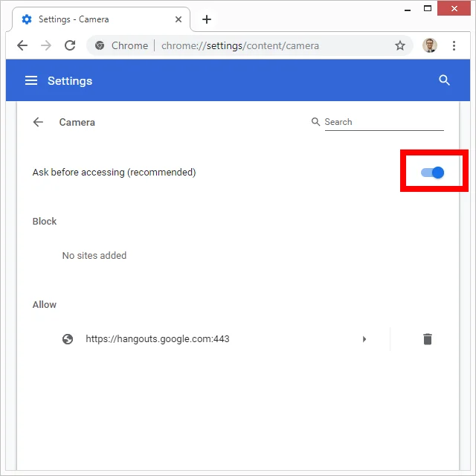Viewport: 476px width, 476px height.
Task: Bookmark this page with the star icon
Action: (x=400, y=45)
